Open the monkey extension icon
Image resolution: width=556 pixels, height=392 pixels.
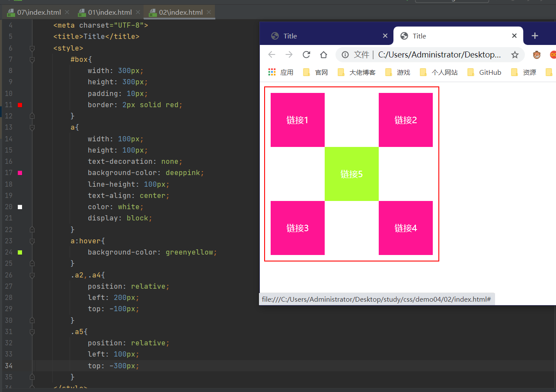537,55
